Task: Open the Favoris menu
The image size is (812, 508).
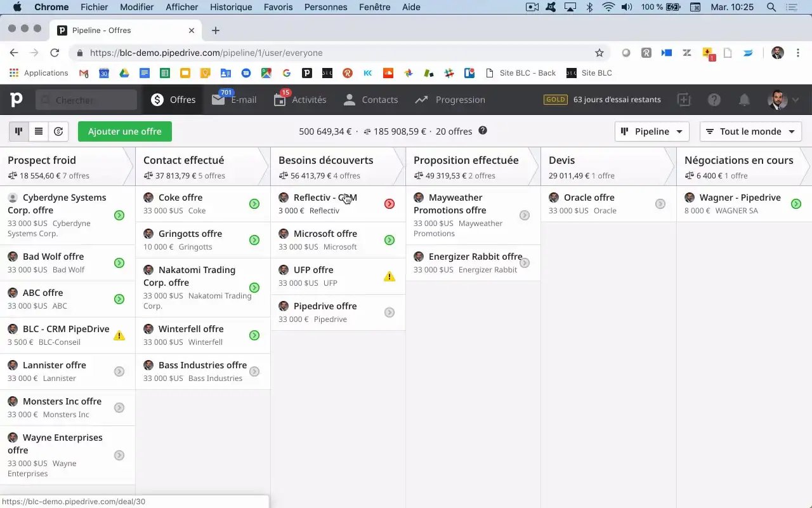Action: point(278,7)
